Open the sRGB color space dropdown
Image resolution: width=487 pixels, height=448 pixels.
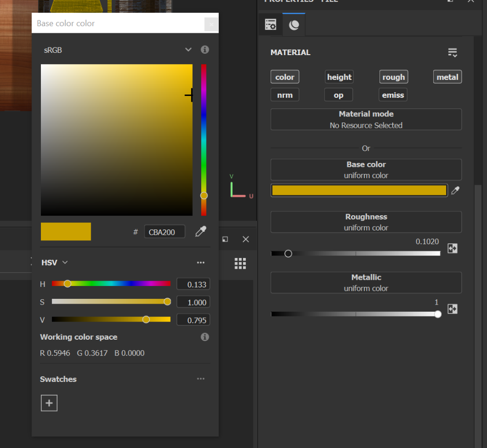(188, 49)
